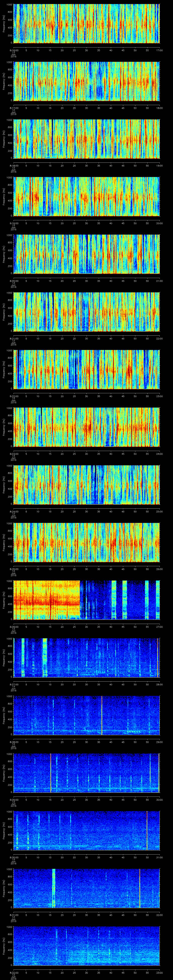173x980 pixels.
Task: Click the spectrogram panel starting at 8:23:00
Action: (87, 427)
